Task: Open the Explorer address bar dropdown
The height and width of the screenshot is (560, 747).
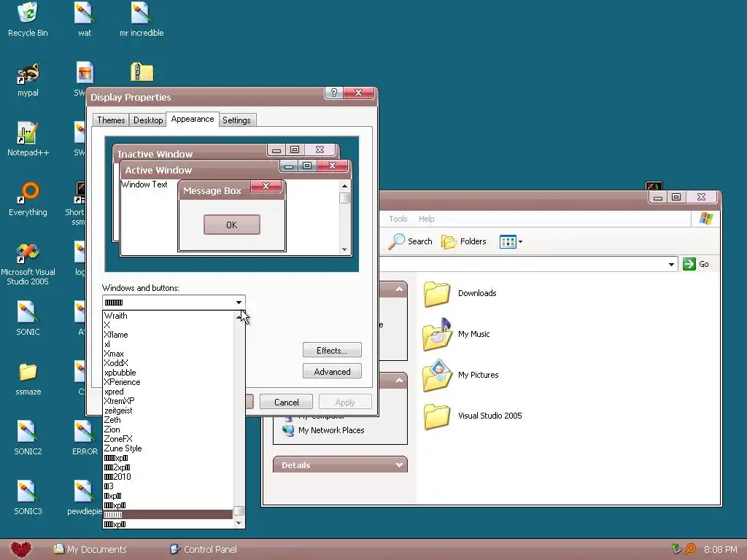Action: [x=671, y=264]
